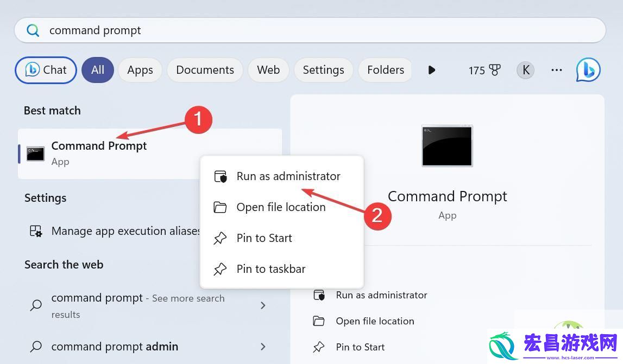Choose Pin to taskbar in context menu

(x=282, y=269)
